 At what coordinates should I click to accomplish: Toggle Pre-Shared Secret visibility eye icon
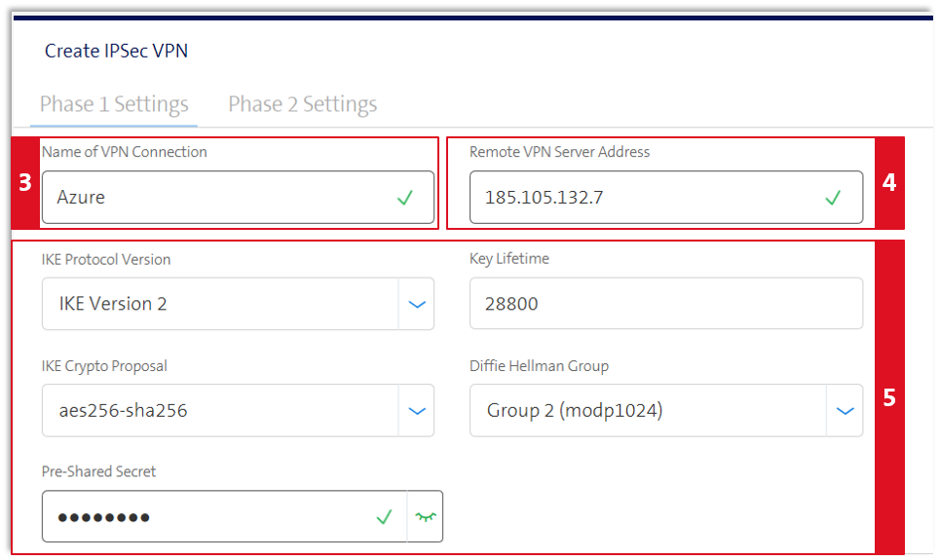pyautogui.click(x=426, y=516)
